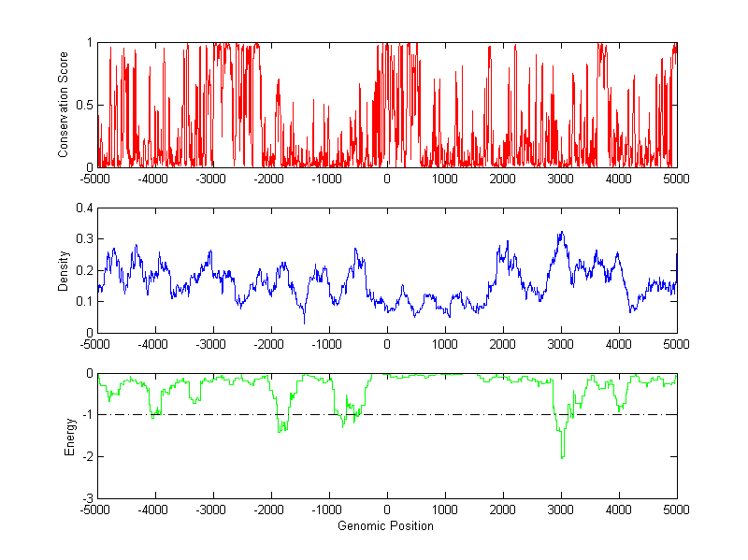
Task: Select the green Energy dip near -4000
Action: pos(154,416)
